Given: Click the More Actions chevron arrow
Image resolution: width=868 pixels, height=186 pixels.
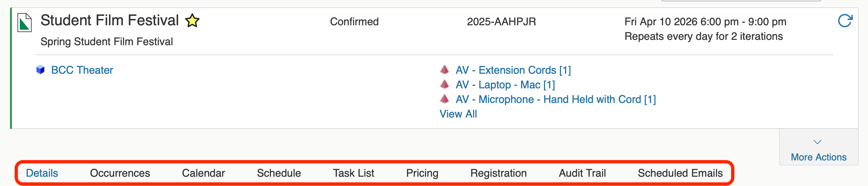Looking at the screenshot, I should pos(817,142).
